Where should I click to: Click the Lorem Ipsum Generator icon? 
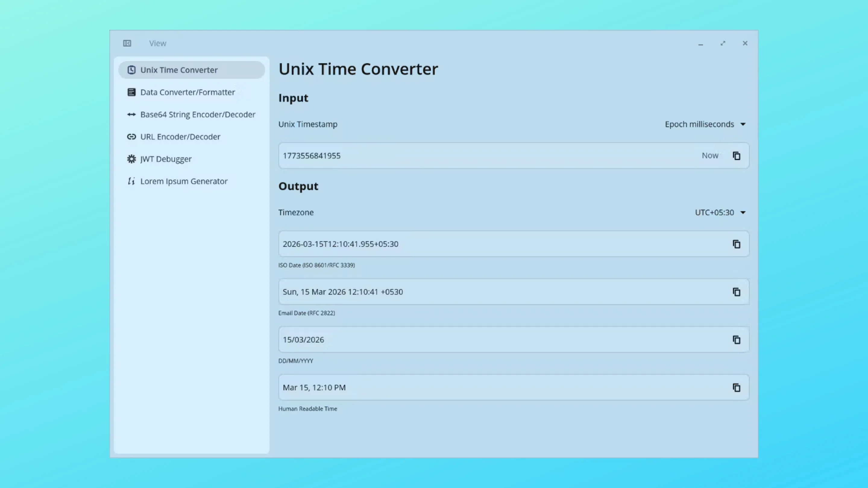(x=131, y=181)
